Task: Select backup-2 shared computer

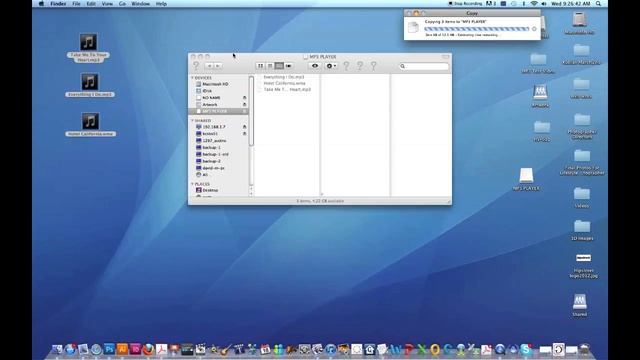Action: click(x=219, y=161)
